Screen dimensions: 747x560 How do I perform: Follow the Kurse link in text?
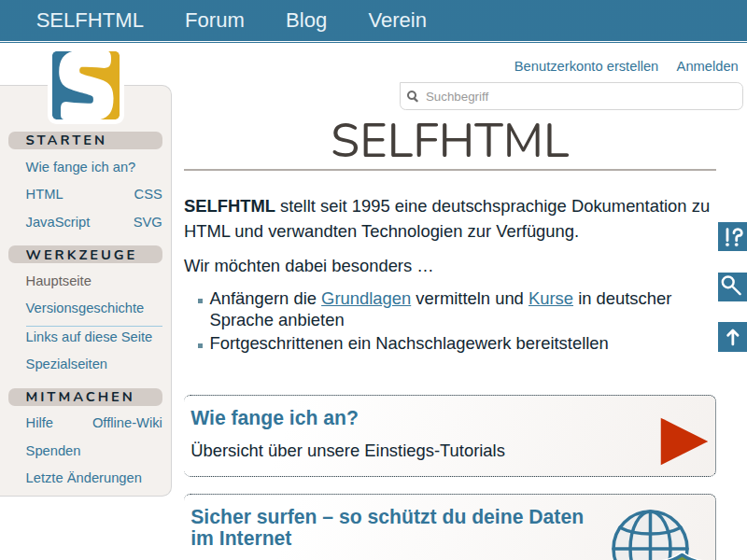pos(551,299)
